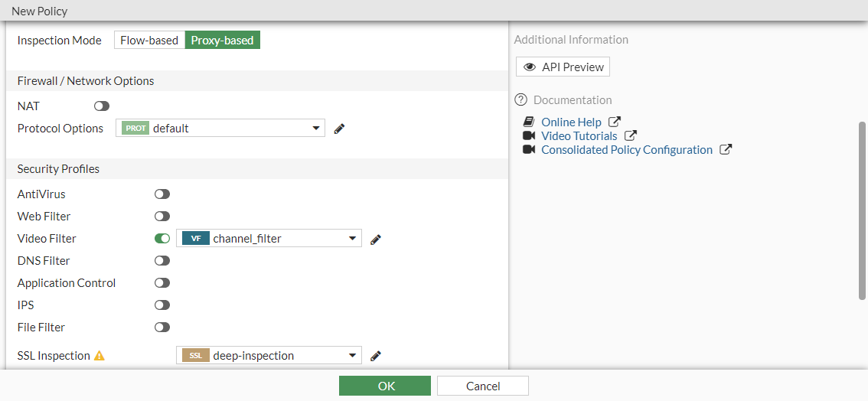The height and width of the screenshot is (401, 868).
Task: Click OK to save the policy
Action: click(385, 386)
